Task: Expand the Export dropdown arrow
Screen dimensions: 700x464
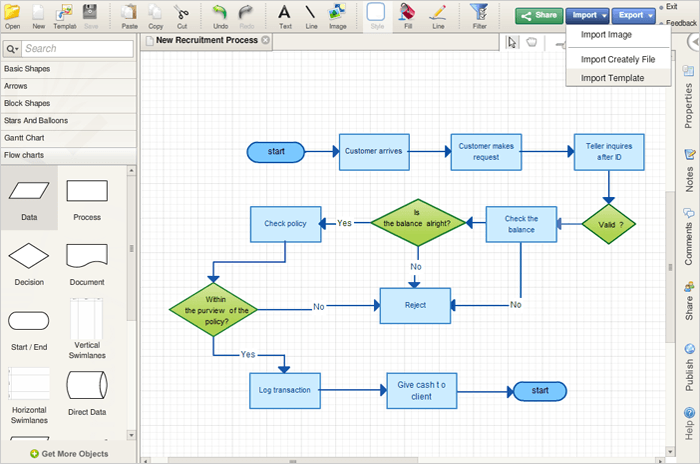Action: coord(650,16)
